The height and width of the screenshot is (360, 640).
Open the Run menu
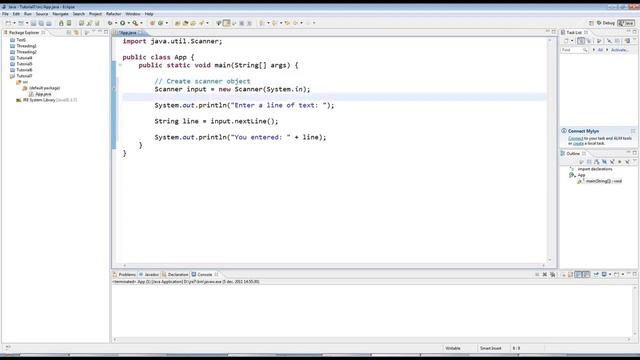click(x=27, y=14)
